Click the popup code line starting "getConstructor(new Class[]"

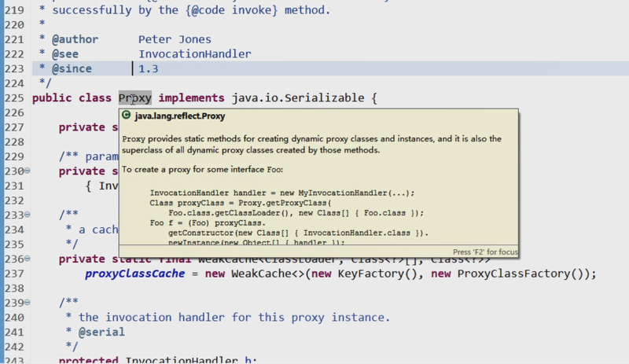click(299, 233)
